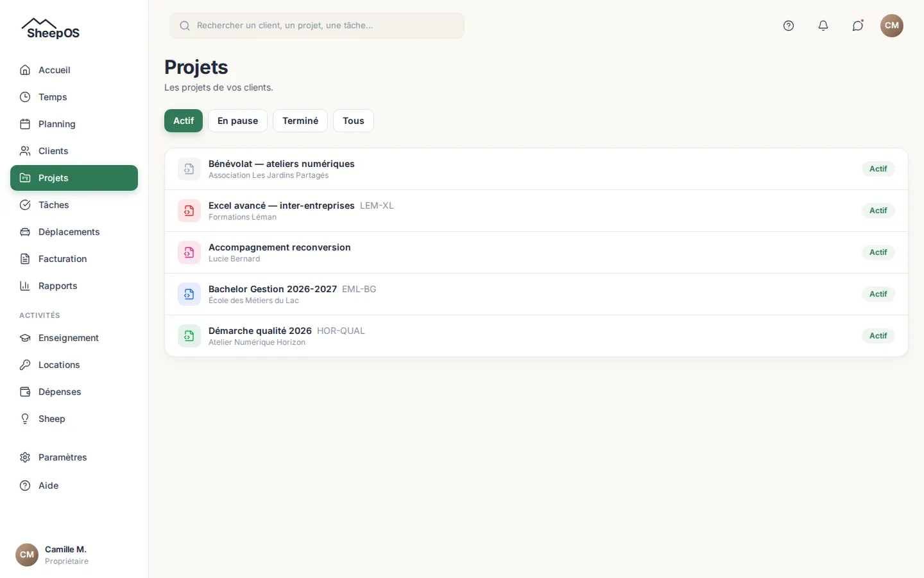
Task: Switch to the En pause filter
Action: [x=237, y=121]
